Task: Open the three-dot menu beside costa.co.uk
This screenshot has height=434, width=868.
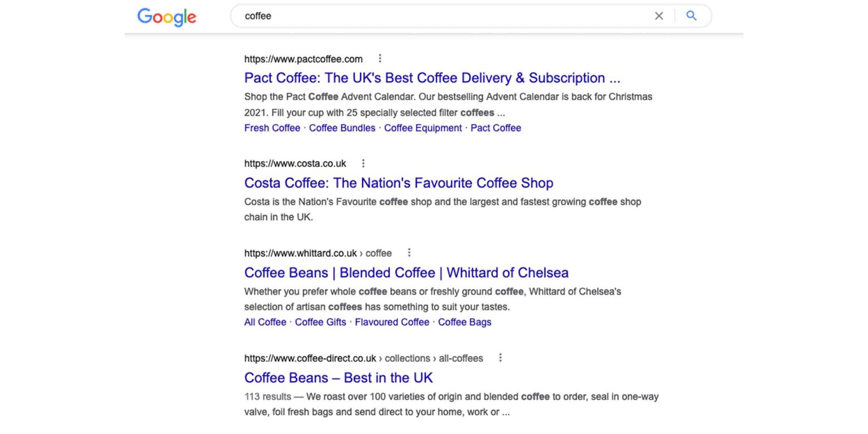Action: point(363,163)
